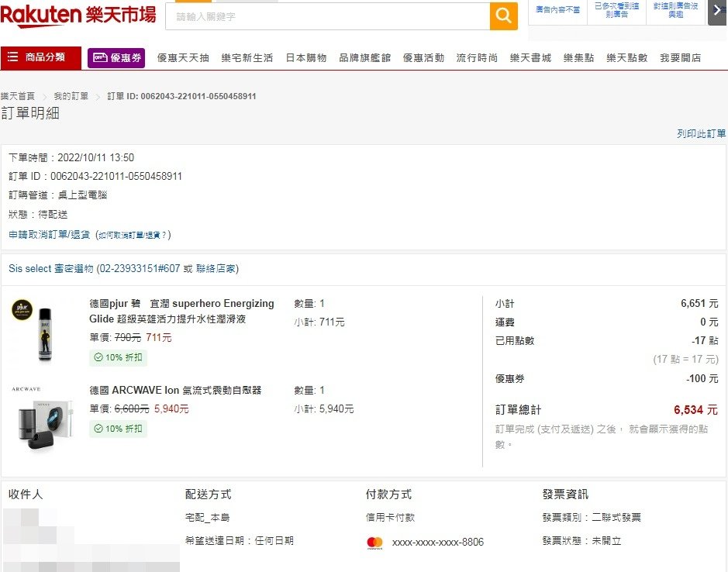
Task: Choose 廣告內容不當 ad feedback option
Action: point(557,10)
